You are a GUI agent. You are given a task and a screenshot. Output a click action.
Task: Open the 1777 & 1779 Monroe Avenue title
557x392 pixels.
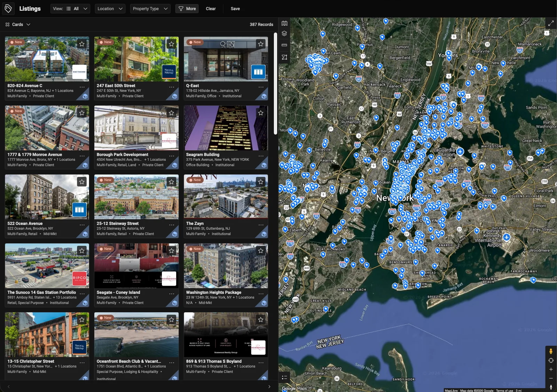pyautogui.click(x=35, y=154)
